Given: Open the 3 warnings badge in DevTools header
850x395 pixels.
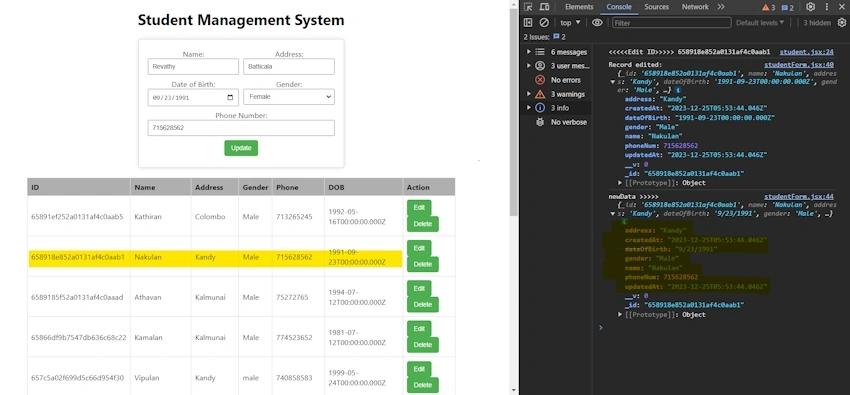Looking at the screenshot, I should [768, 8].
